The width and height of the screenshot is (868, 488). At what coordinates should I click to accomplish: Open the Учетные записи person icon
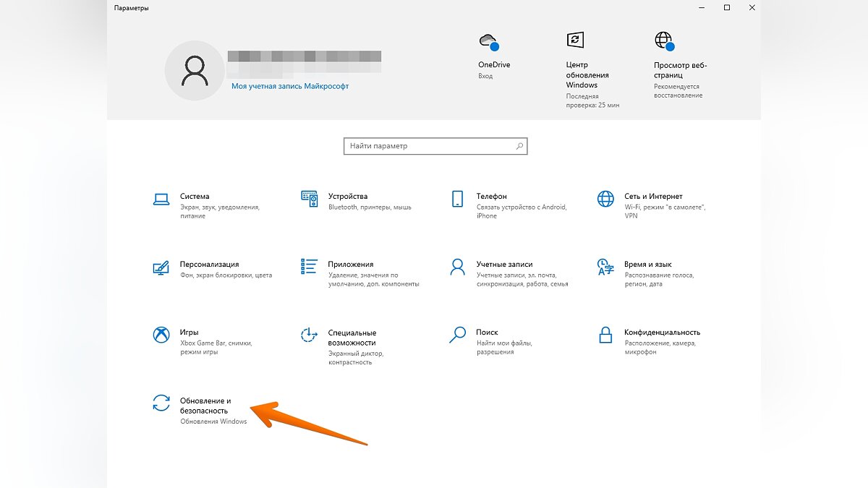(x=457, y=267)
